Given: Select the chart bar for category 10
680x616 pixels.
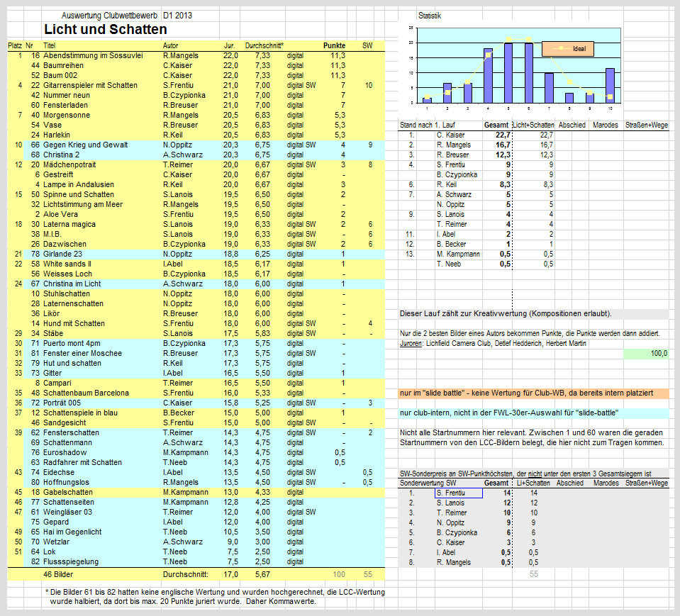Looking at the screenshot, I should tap(610, 86).
